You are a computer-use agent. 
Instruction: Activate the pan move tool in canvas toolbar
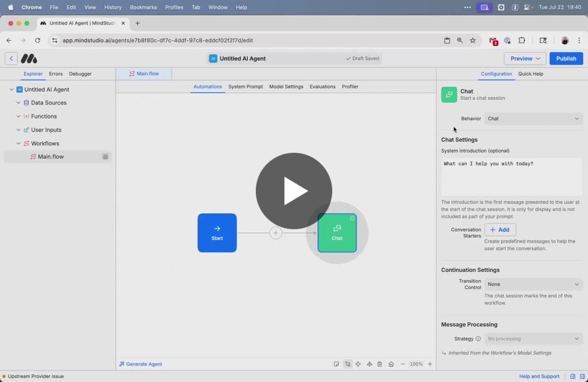(x=358, y=364)
